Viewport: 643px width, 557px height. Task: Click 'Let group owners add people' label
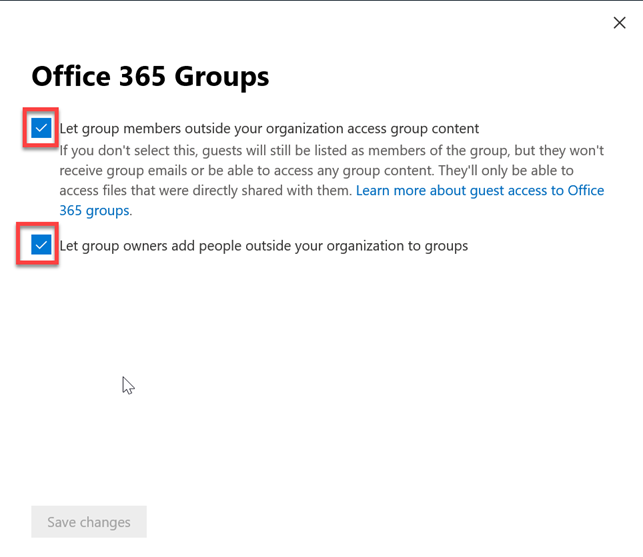pos(264,246)
